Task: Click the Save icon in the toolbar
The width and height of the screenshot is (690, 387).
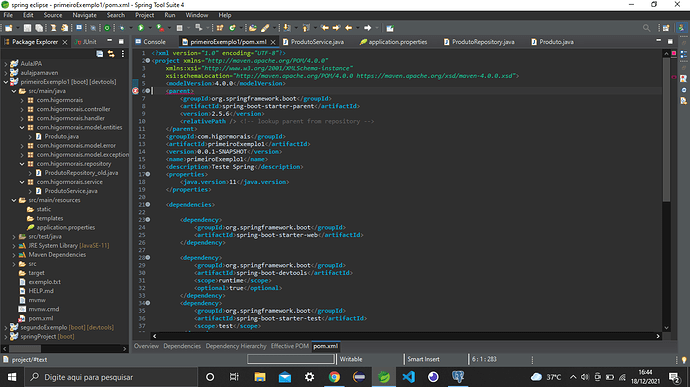Action: [x=27, y=28]
